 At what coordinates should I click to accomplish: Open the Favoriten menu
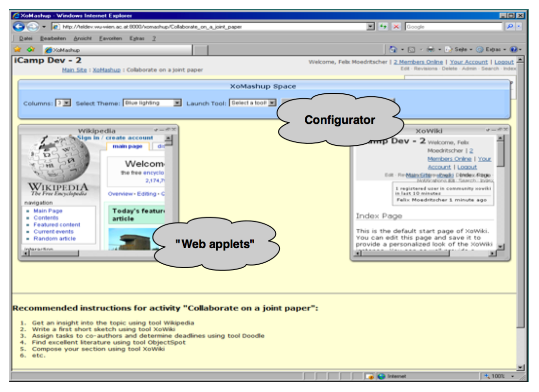111,38
